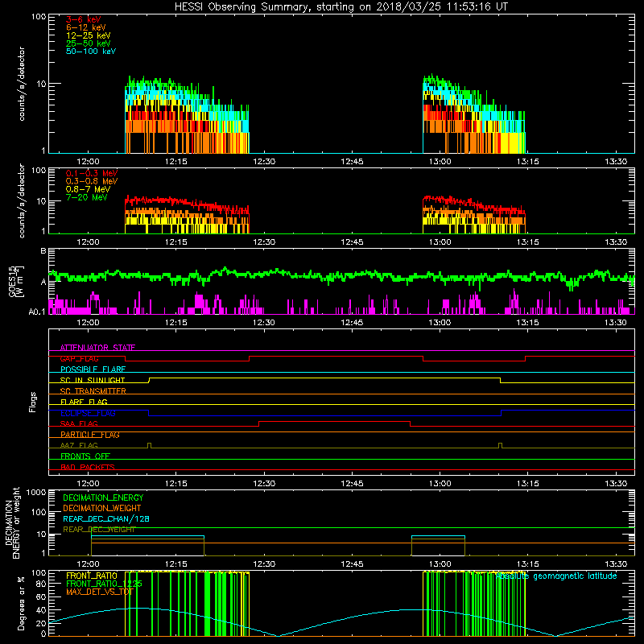This screenshot has width=644, height=644.
Task: Select the 12:30 tick under keV panel
Action: click(x=264, y=162)
